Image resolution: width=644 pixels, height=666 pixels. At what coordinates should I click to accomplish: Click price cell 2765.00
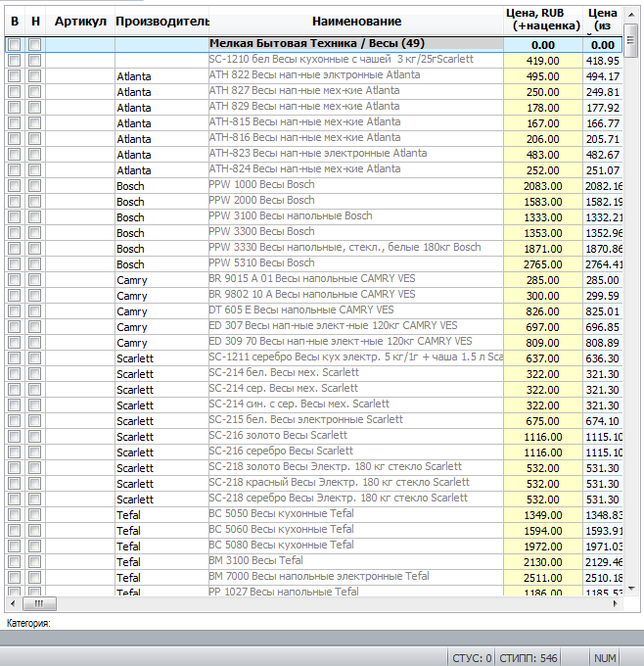coord(543,264)
